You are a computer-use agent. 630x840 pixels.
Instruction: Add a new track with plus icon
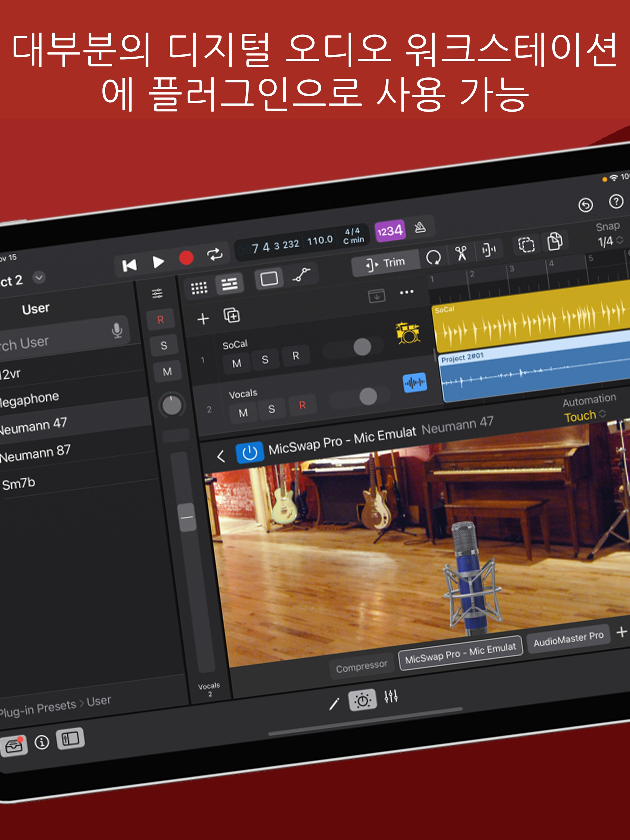[x=203, y=319]
